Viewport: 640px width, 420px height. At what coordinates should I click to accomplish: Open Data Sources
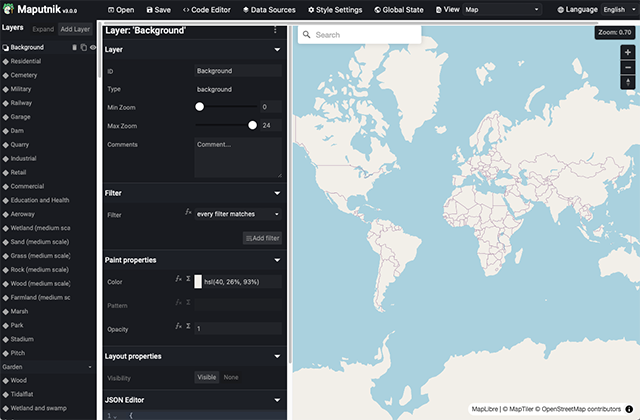(269, 10)
